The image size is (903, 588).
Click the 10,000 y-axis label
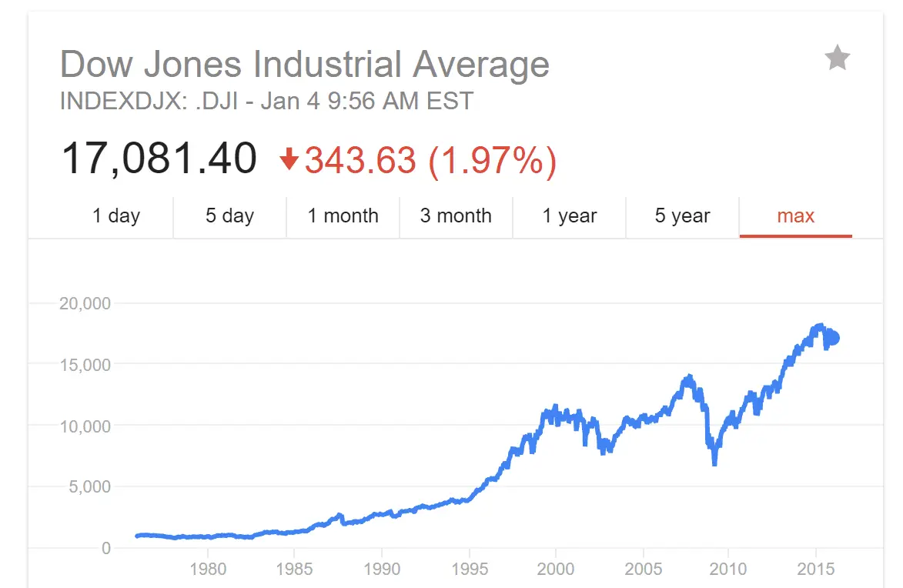[x=85, y=426]
